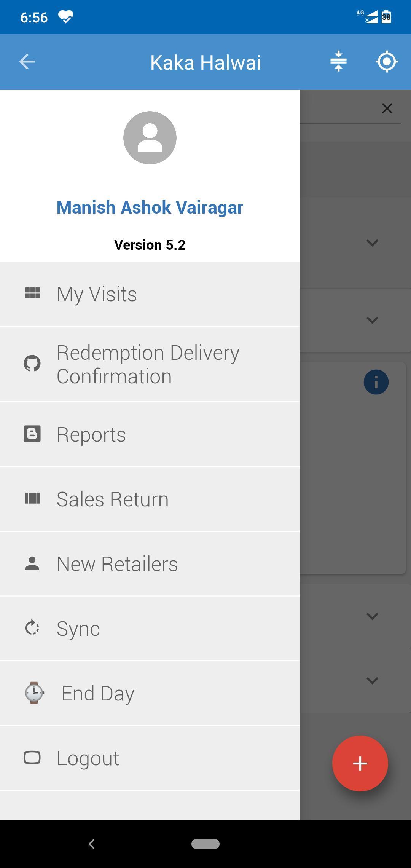This screenshot has height=868, width=411.
Task: Expand the first chevron section on right
Action: tap(372, 243)
